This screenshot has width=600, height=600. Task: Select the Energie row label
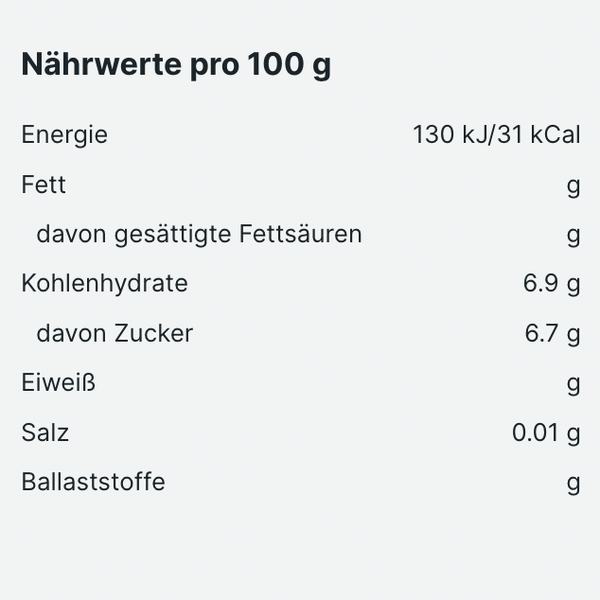click(64, 135)
